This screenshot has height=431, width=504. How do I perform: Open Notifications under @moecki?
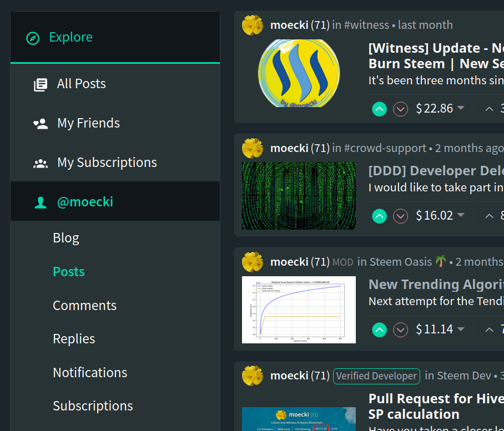click(90, 373)
